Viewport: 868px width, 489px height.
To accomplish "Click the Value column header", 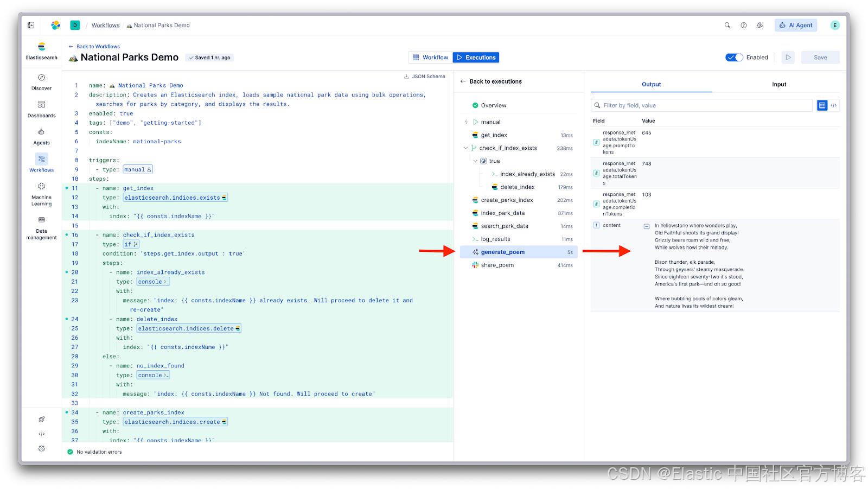I will [648, 121].
